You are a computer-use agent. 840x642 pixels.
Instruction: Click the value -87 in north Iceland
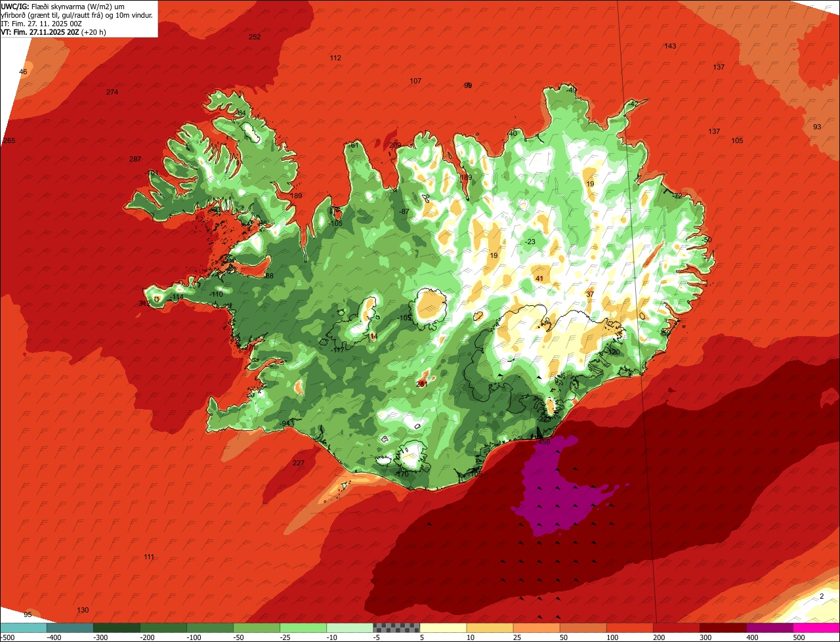click(x=404, y=211)
